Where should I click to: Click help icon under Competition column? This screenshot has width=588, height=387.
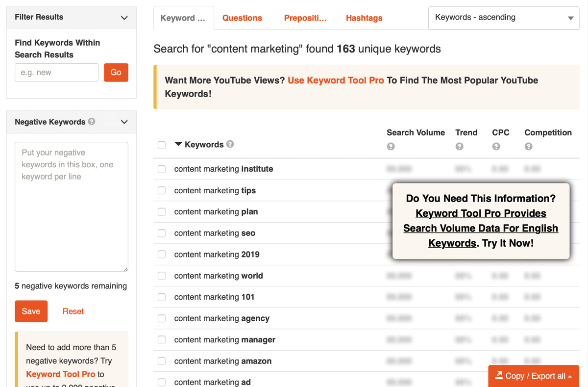528,147
